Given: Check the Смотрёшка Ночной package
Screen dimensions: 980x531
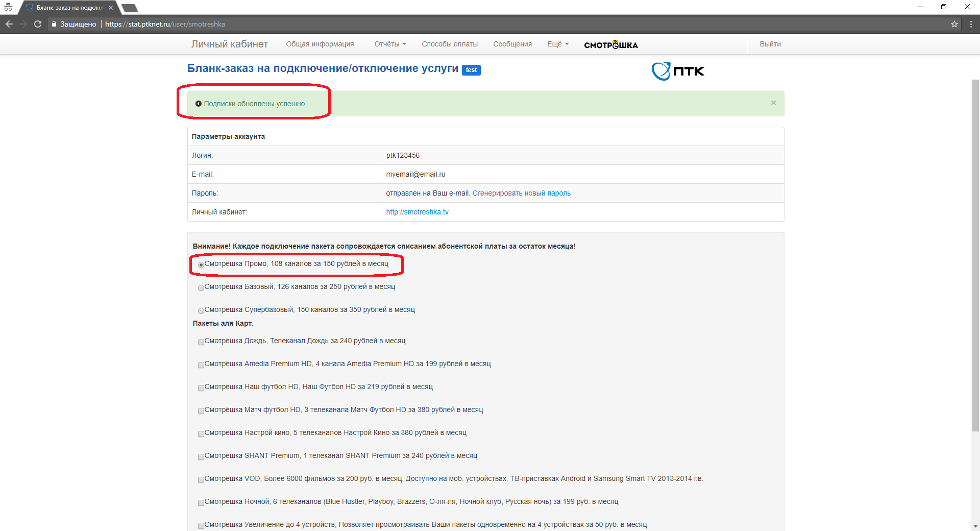Looking at the screenshot, I should click(201, 502).
